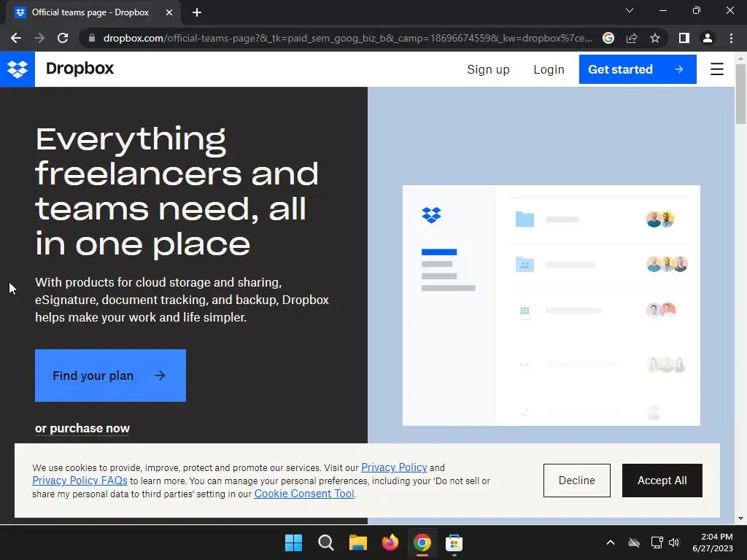Open network settings tray icon
Image resolution: width=747 pixels, height=560 pixels.
point(657,542)
